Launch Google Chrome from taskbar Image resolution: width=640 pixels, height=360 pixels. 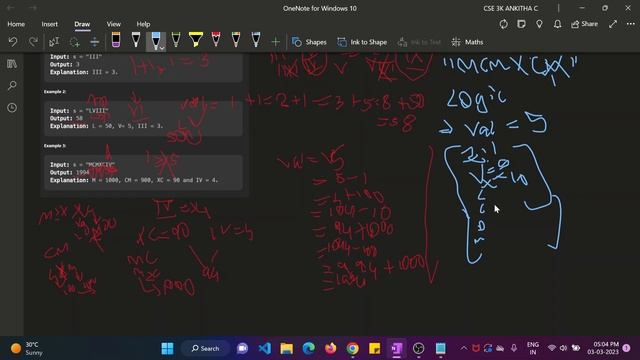click(x=353, y=348)
